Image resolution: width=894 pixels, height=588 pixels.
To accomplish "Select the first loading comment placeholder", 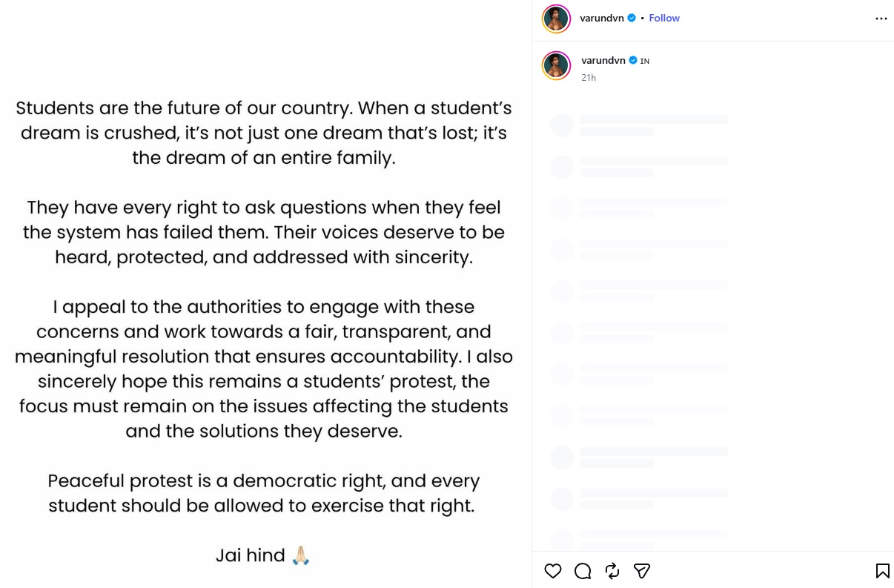I will [639, 125].
